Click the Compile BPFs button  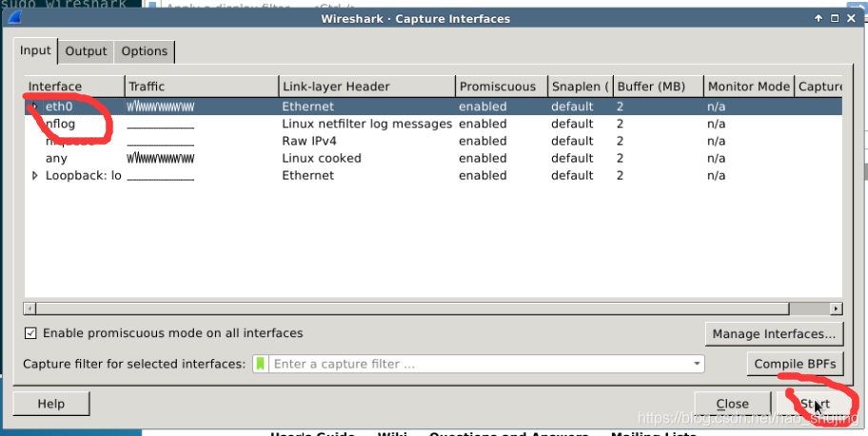[795, 364]
